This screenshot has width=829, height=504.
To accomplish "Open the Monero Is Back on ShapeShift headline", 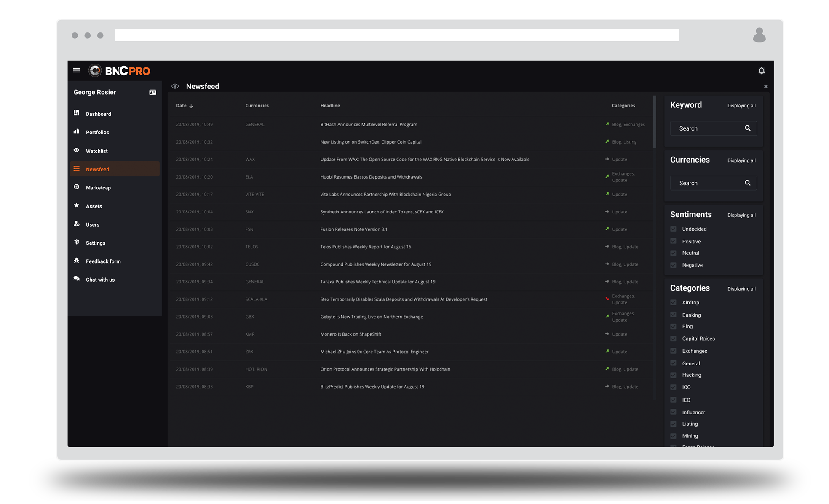I will (350, 334).
